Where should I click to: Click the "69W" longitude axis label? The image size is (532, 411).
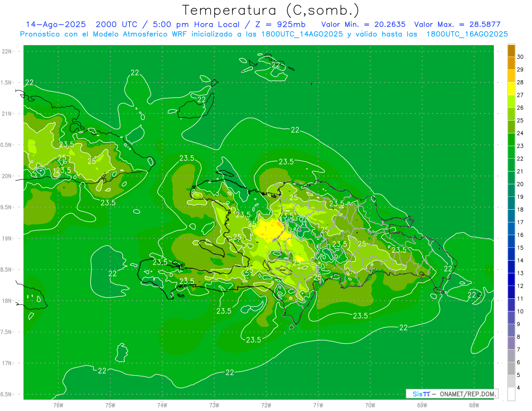[422, 405]
